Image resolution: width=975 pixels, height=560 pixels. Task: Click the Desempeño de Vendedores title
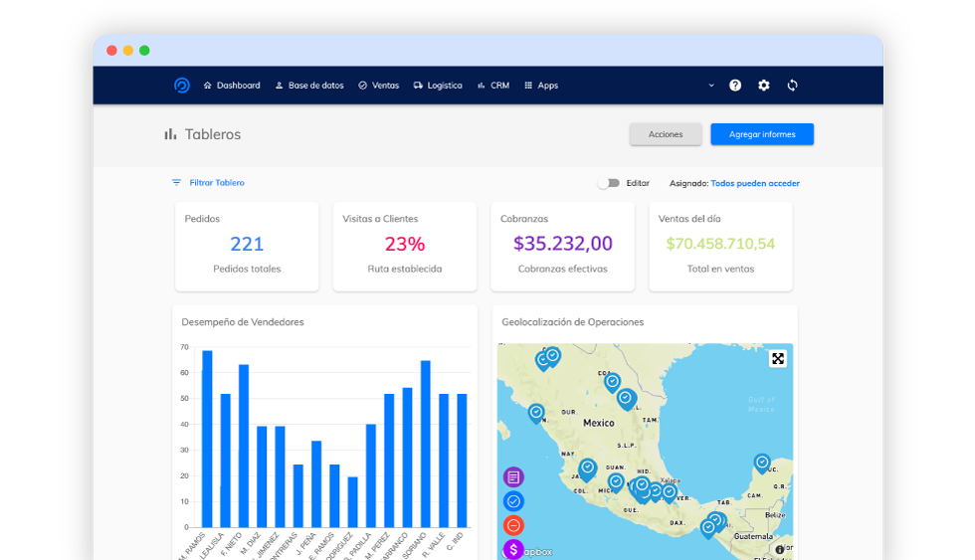pos(243,322)
